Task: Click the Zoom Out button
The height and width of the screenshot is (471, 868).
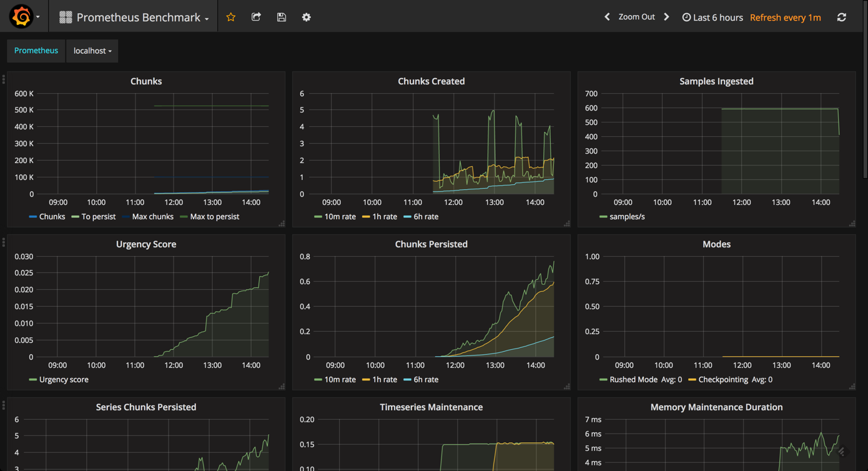Action: (636, 17)
